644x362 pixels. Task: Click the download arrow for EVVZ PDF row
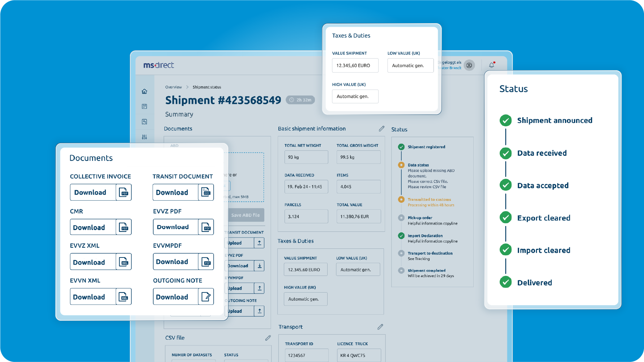259,266
